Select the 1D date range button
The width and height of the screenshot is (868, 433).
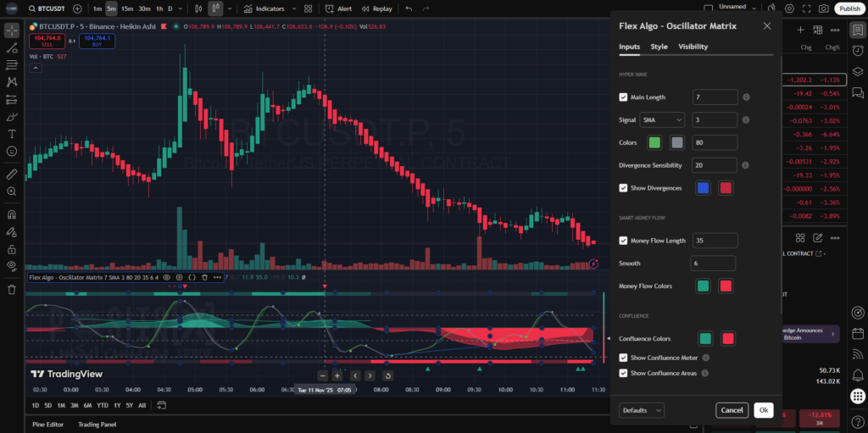36,405
